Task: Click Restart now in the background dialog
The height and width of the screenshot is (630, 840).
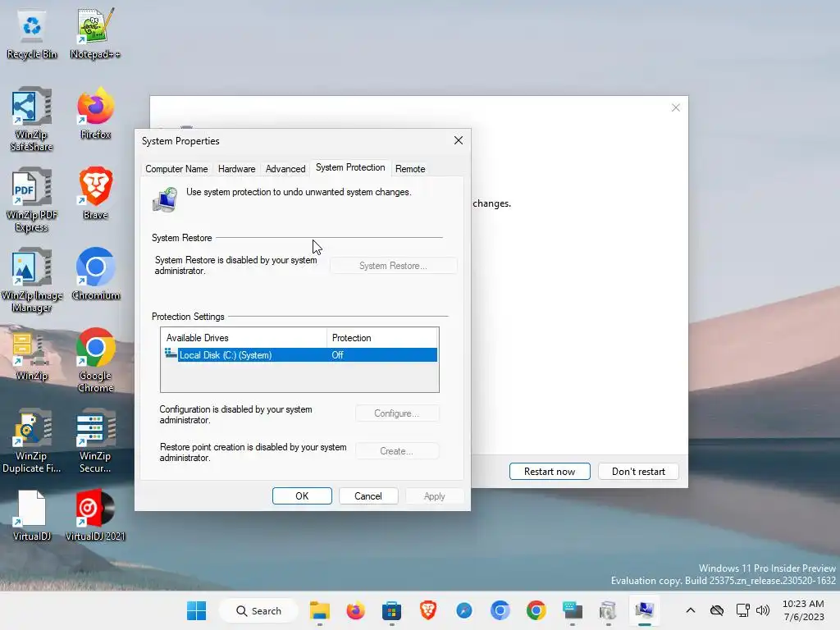Action: coord(550,472)
